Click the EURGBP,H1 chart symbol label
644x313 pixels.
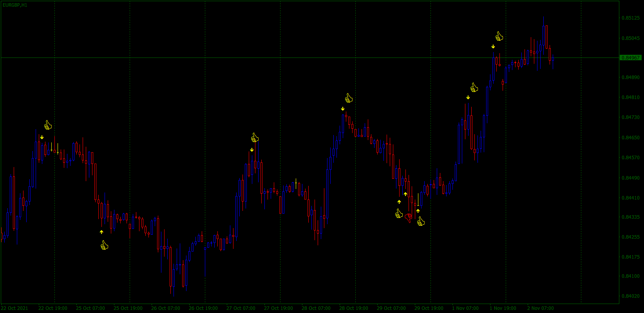(x=15, y=5)
